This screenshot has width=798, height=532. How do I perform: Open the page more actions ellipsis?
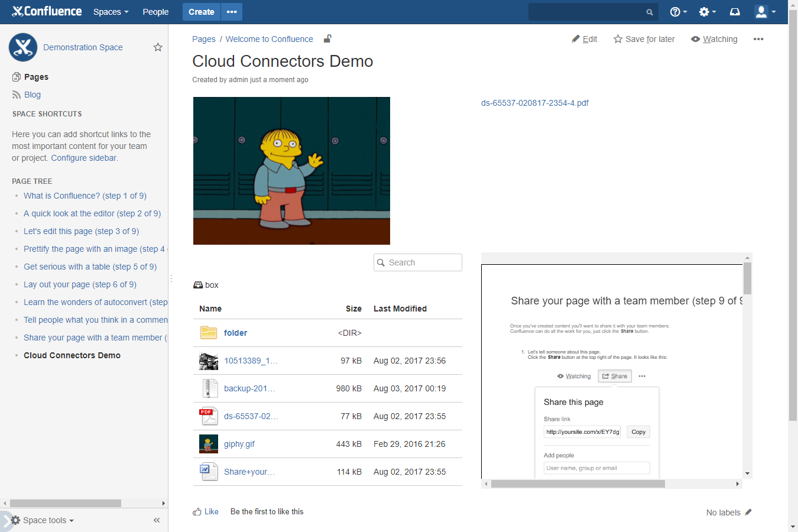pyautogui.click(x=758, y=39)
